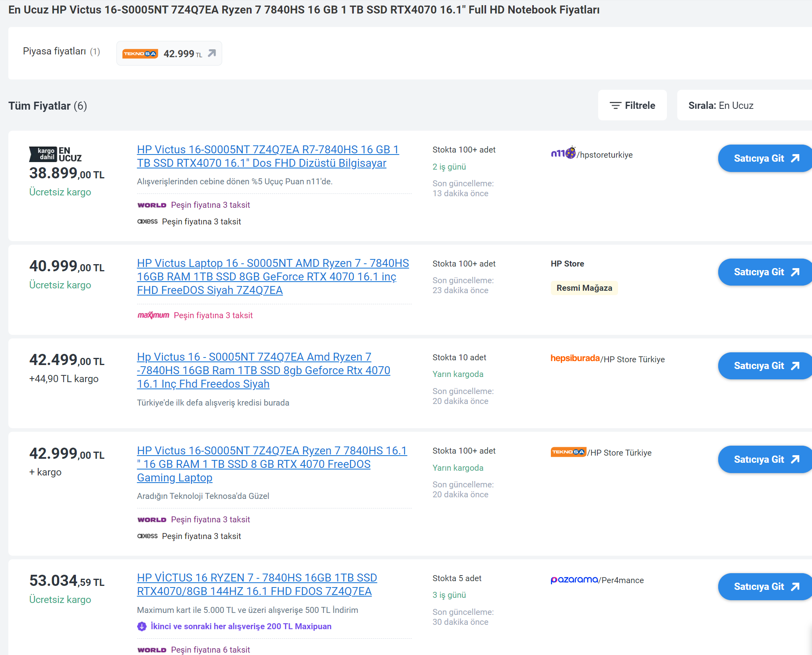Click the n11 hpstoreturkiye seller logo
This screenshot has height=655, width=812.
click(x=563, y=153)
